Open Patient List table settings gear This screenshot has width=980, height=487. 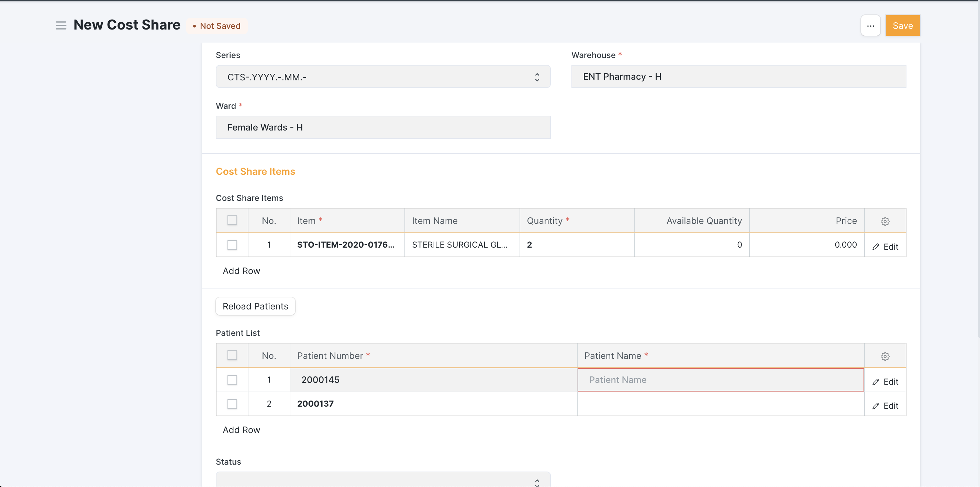point(885,356)
